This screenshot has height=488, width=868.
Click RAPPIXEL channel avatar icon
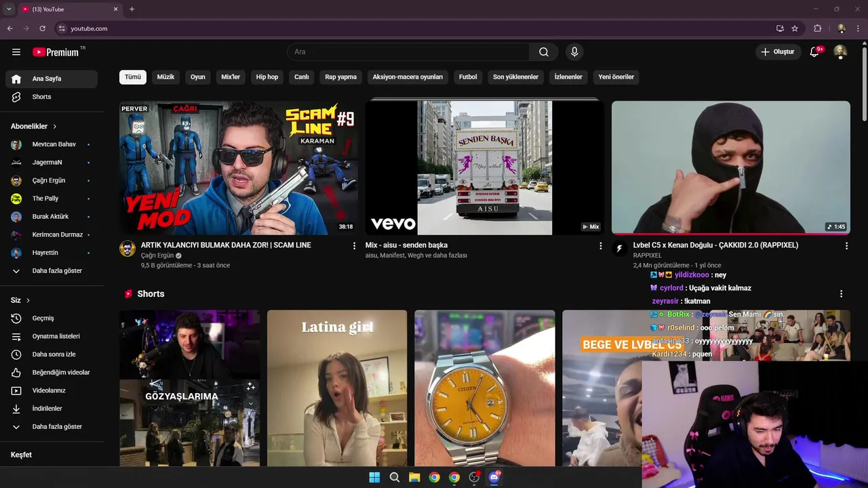click(620, 248)
